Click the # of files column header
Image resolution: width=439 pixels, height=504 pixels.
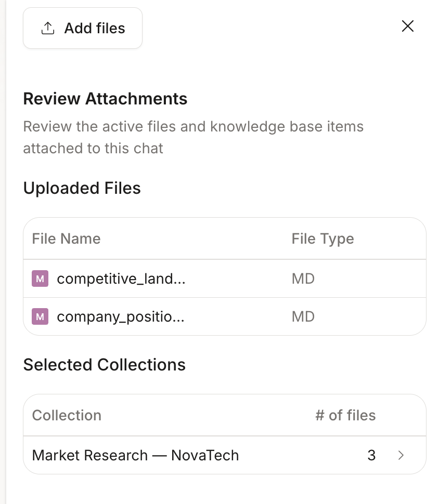[345, 415]
